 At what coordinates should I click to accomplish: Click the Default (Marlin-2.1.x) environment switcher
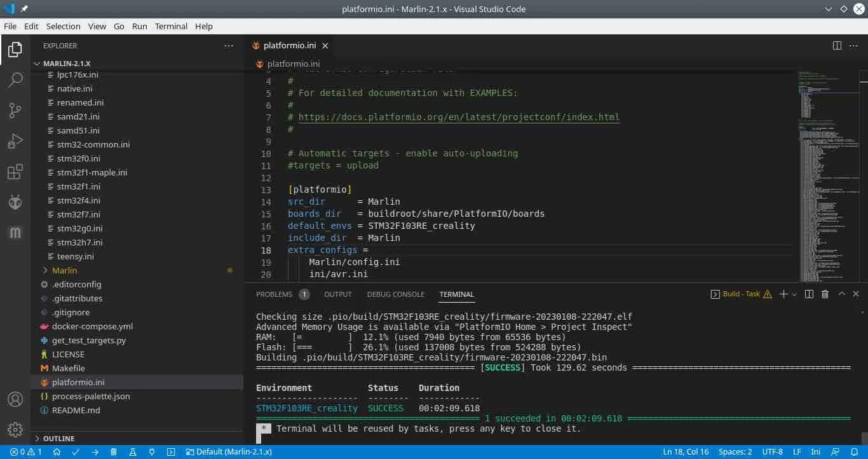(x=229, y=452)
